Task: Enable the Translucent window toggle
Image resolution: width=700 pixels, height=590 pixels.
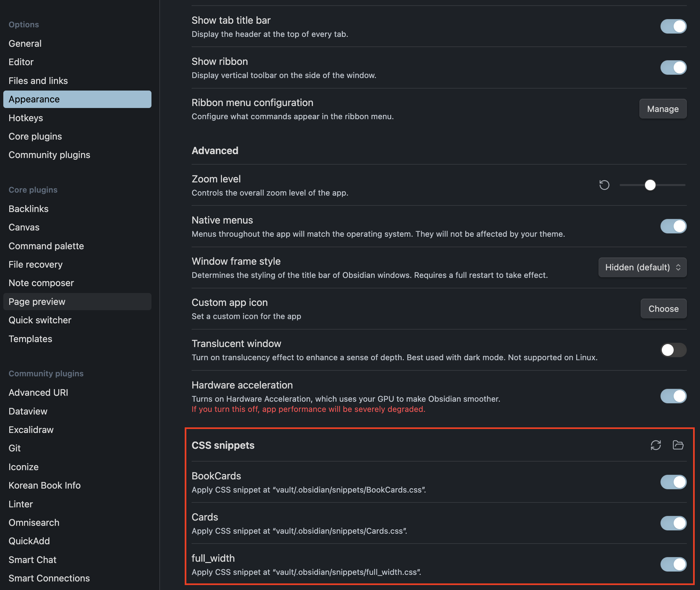Action: pos(673,350)
